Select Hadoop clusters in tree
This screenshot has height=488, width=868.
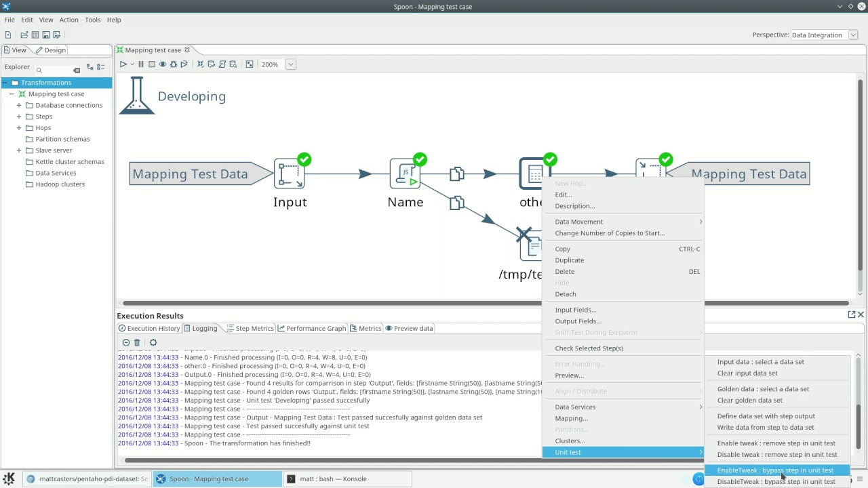click(60, 184)
